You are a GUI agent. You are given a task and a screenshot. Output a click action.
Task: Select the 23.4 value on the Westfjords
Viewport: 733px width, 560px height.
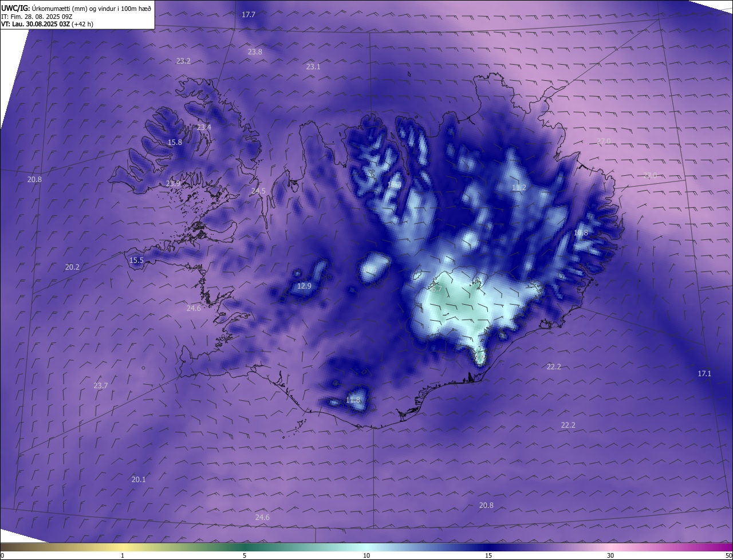[x=204, y=127]
